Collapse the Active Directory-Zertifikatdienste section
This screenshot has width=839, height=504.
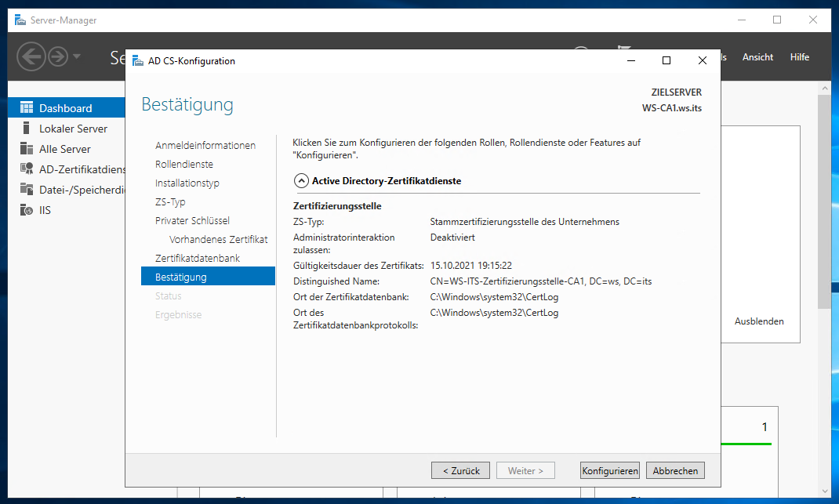pos(301,181)
